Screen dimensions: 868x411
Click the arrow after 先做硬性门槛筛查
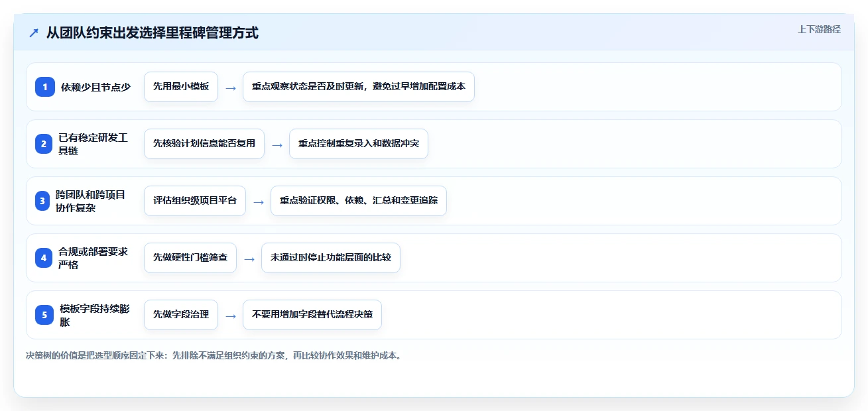coord(249,259)
